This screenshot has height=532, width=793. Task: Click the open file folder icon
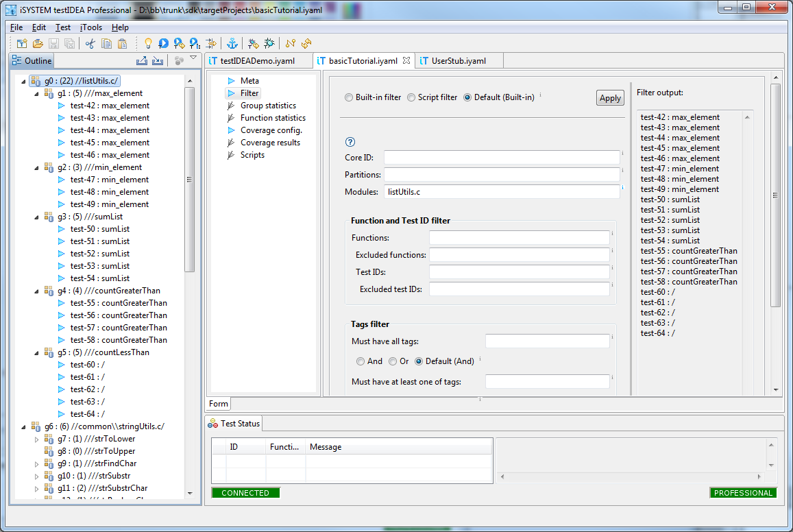point(38,43)
